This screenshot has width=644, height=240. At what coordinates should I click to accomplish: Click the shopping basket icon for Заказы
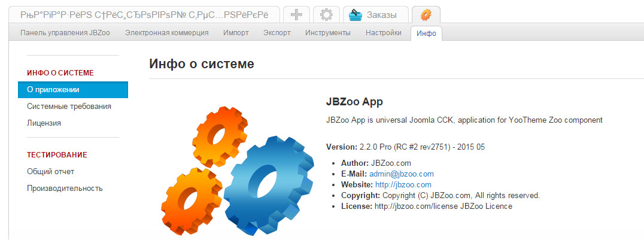click(x=355, y=15)
